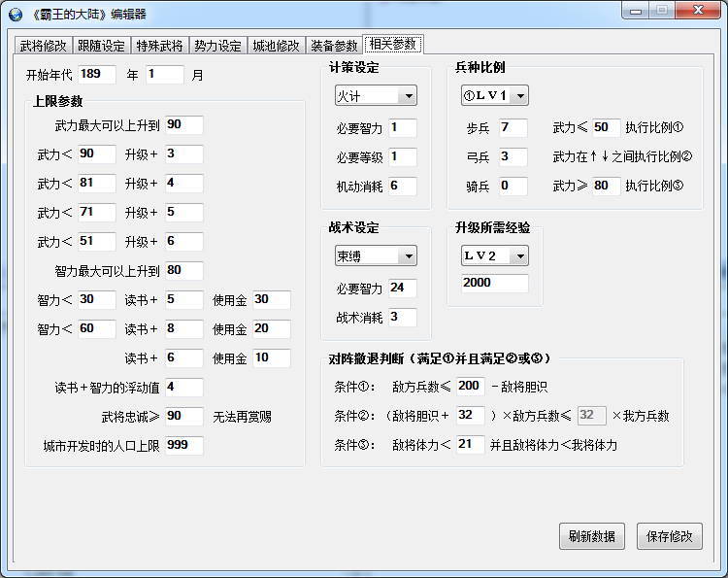Click the 城市开发时的人口上限 field showing 999
The height and width of the screenshot is (578, 728).
pos(183,446)
